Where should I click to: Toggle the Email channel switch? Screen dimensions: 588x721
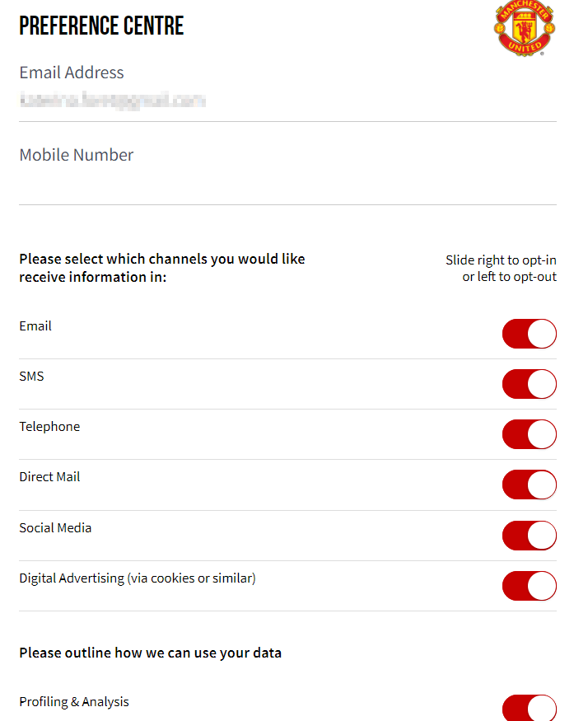point(529,335)
